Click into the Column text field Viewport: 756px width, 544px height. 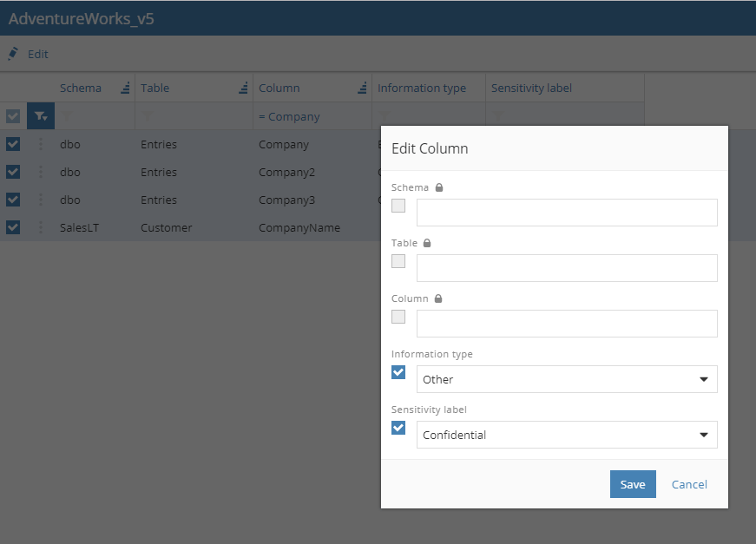click(x=567, y=324)
